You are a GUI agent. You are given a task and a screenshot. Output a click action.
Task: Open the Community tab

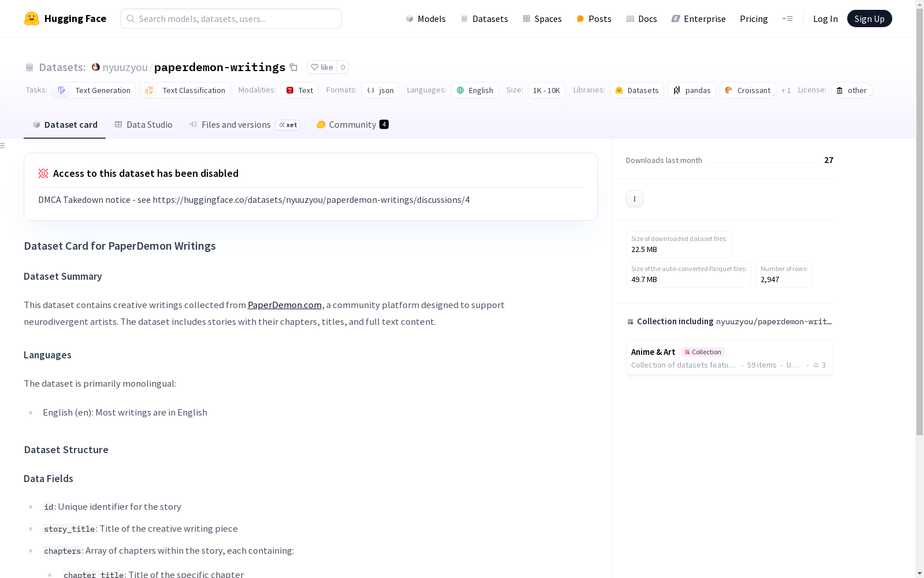tap(352, 125)
